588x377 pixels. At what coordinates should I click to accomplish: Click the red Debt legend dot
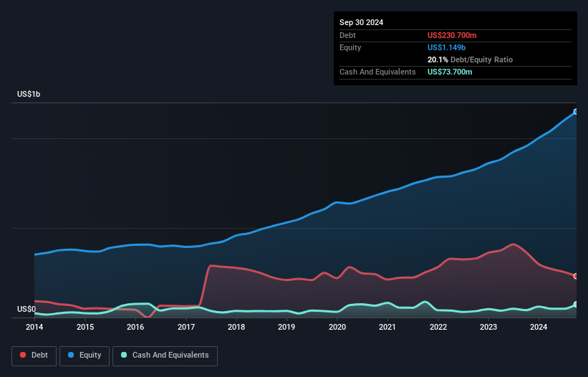23,355
